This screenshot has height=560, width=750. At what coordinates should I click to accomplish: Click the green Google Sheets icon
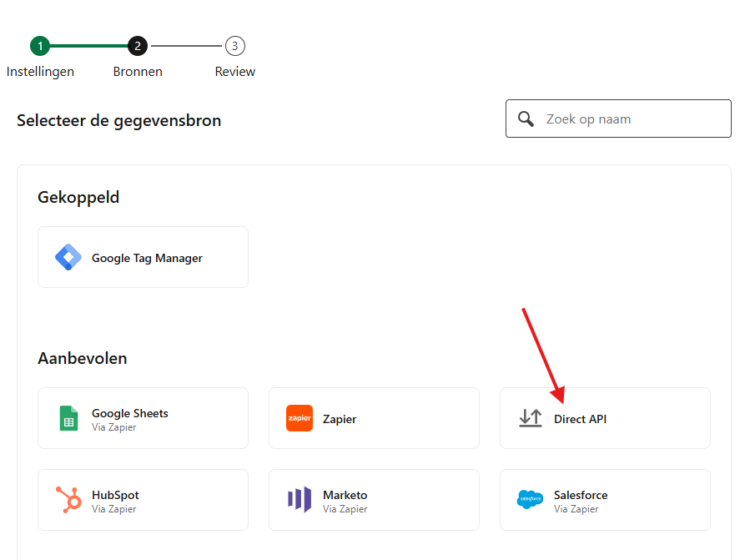pos(68,418)
